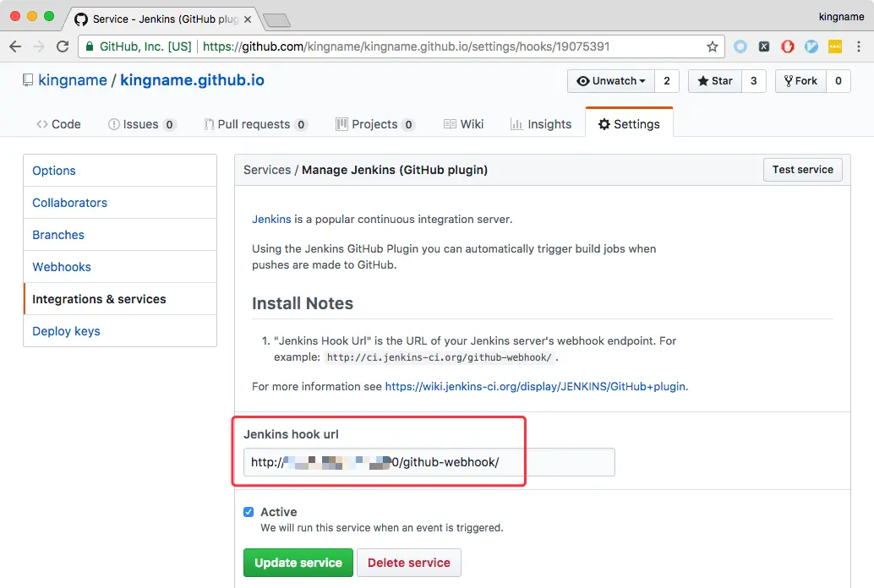The image size is (874, 588).
Task: Open Deploy keys in settings sidebar
Action: point(120,331)
